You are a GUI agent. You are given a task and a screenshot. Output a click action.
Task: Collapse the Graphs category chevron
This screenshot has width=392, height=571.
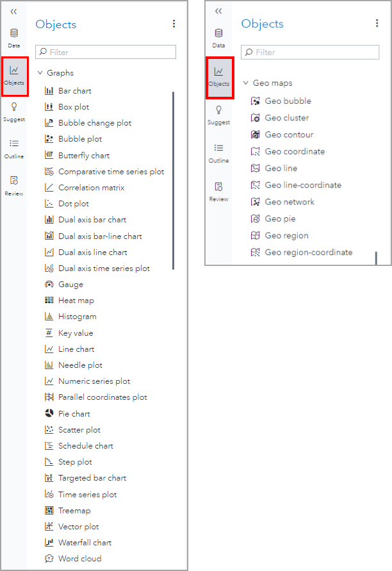(x=40, y=73)
